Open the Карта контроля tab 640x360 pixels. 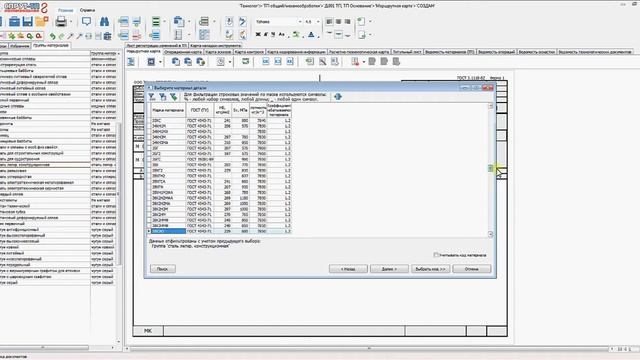pyautogui.click(x=249, y=52)
